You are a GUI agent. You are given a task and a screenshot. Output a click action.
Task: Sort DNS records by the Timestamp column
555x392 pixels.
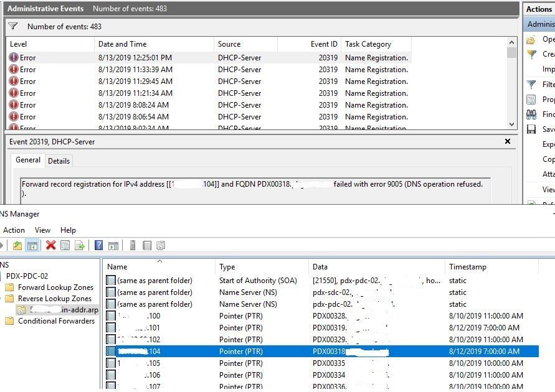pyautogui.click(x=491, y=267)
